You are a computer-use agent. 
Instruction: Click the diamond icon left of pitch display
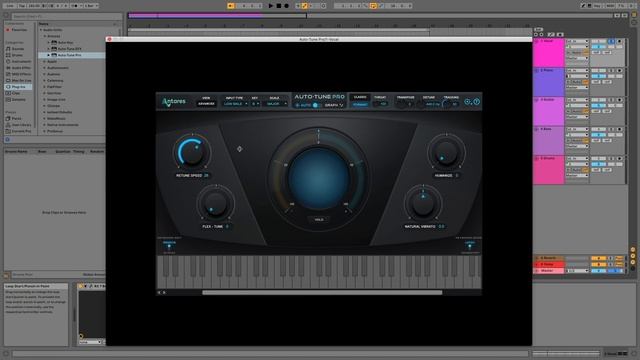point(240,149)
